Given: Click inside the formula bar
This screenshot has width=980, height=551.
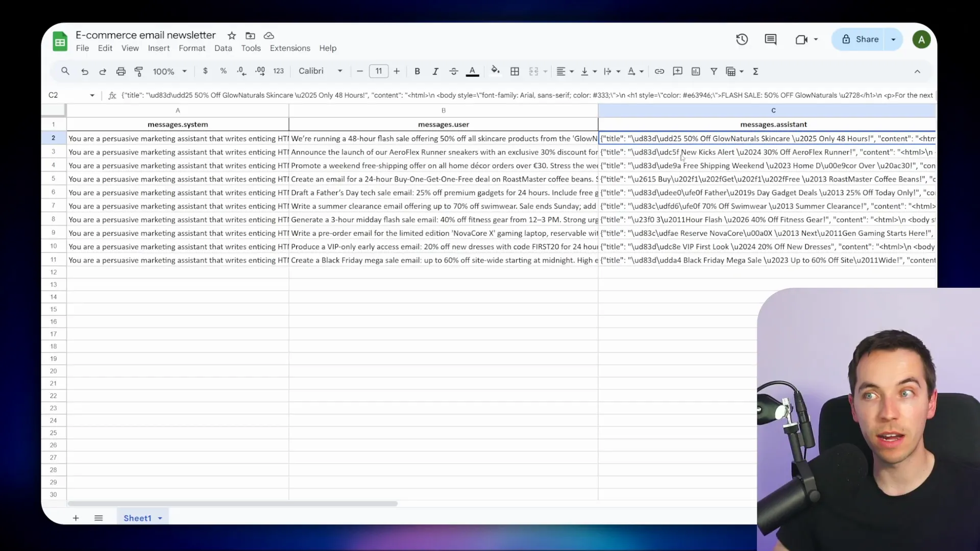Looking at the screenshot, I should [527, 95].
